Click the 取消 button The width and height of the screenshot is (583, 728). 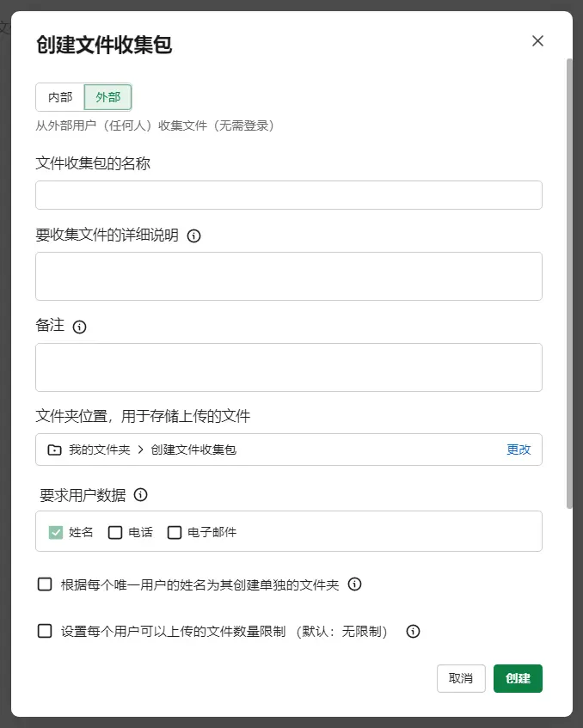[x=461, y=678]
